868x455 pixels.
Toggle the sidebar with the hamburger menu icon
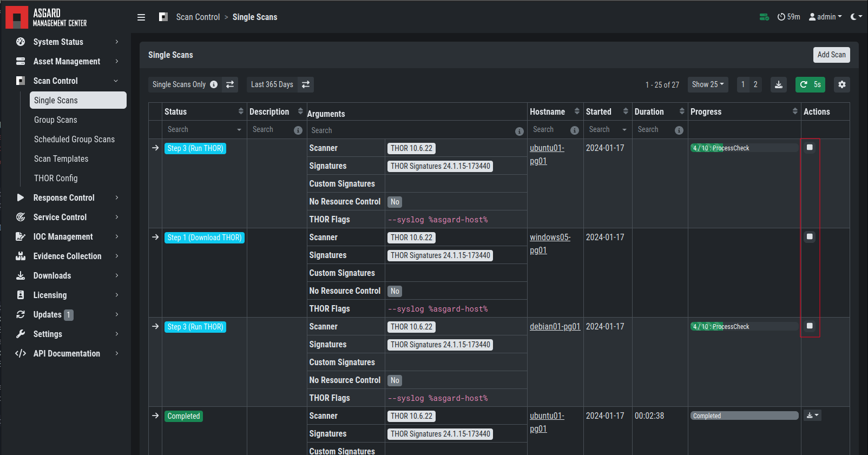click(141, 17)
